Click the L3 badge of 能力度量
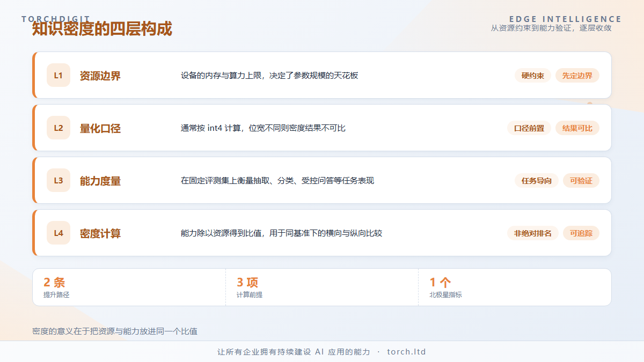Viewport: 644px width, 362px height. (x=58, y=180)
